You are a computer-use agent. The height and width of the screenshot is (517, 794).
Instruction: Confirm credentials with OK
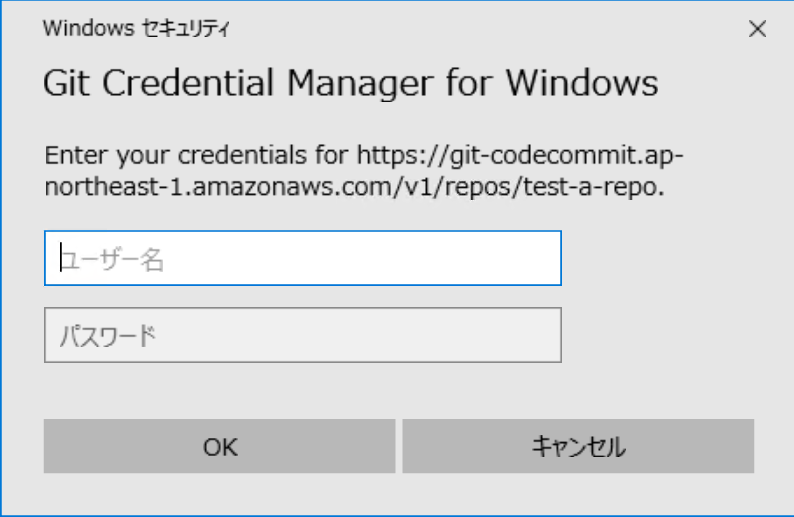[219, 446]
